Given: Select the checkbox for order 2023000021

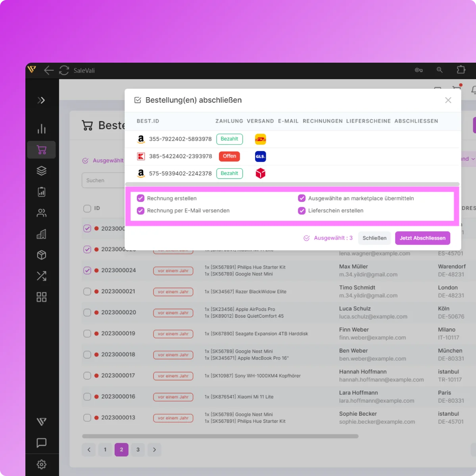Looking at the screenshot, I should (x=87, y=292).
